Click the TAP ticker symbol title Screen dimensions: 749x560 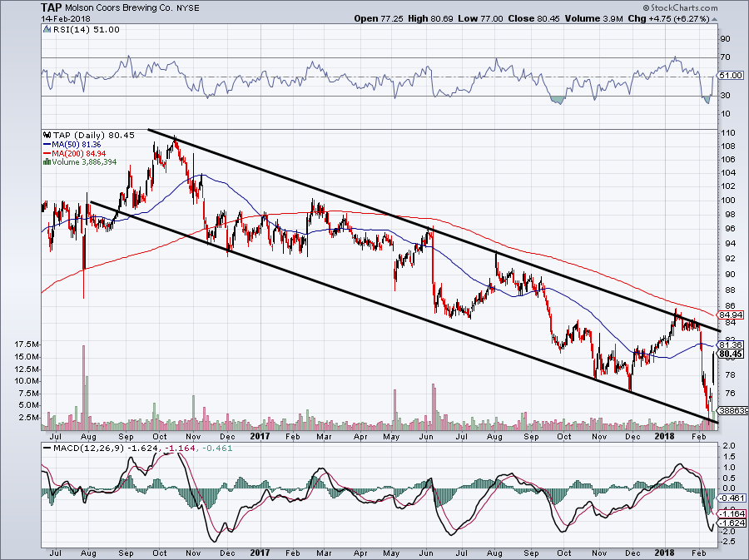pyautogui.click(x=52, y=7)
